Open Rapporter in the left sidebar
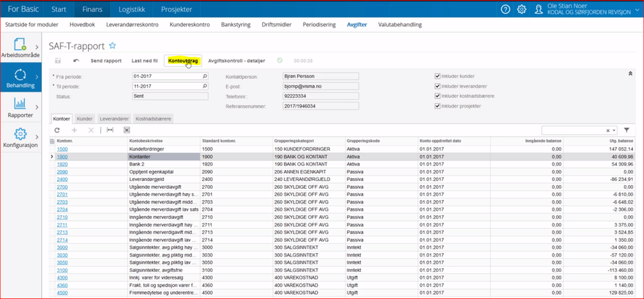 19,107
